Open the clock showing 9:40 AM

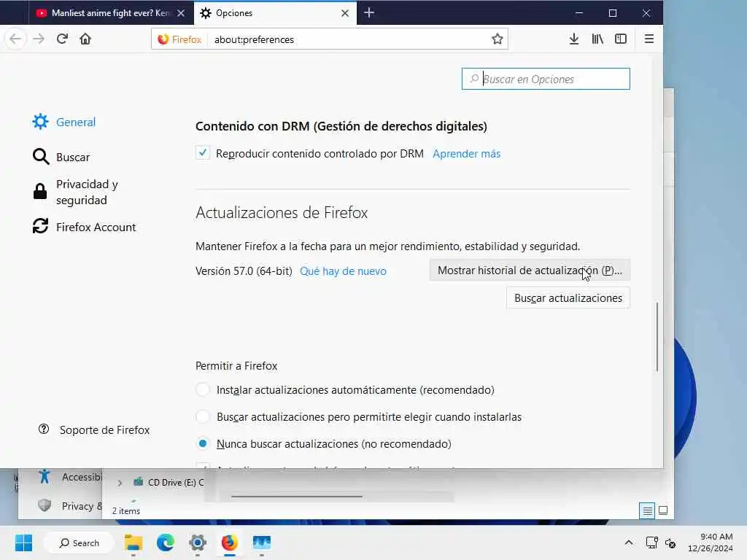[x=711, y=542]
